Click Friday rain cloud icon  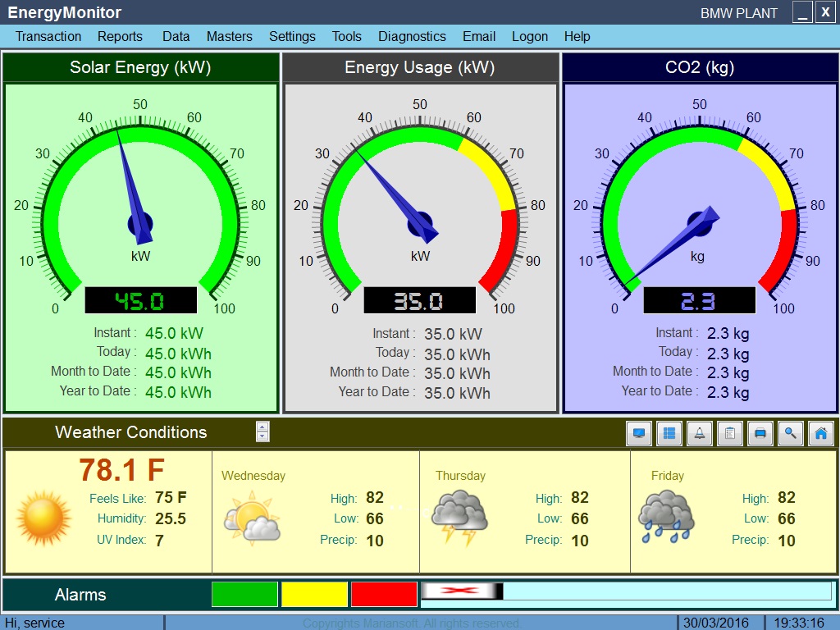coord(666,518)
